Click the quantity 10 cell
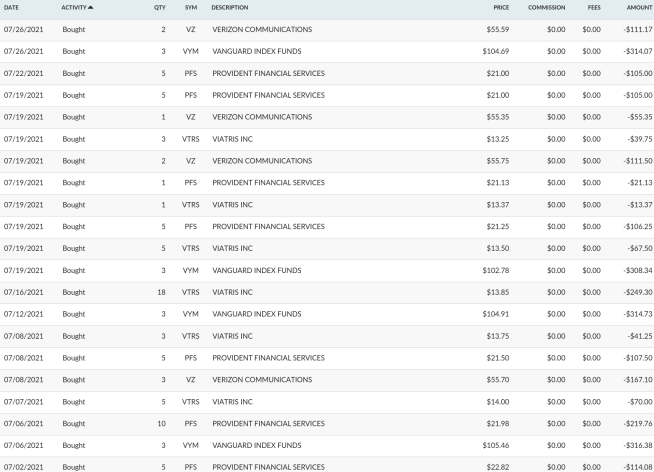The width and height of the screenshot is (654, 472). (x=161, y=424)
